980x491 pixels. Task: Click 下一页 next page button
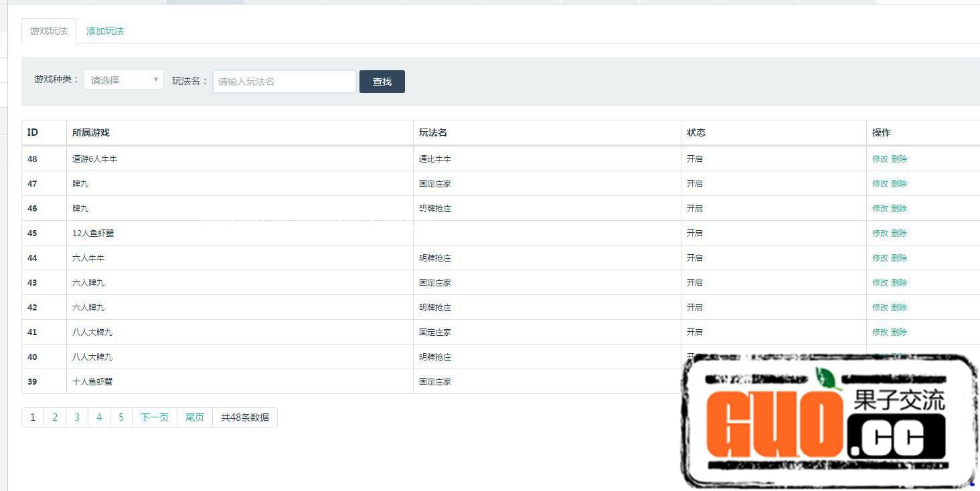155,417
